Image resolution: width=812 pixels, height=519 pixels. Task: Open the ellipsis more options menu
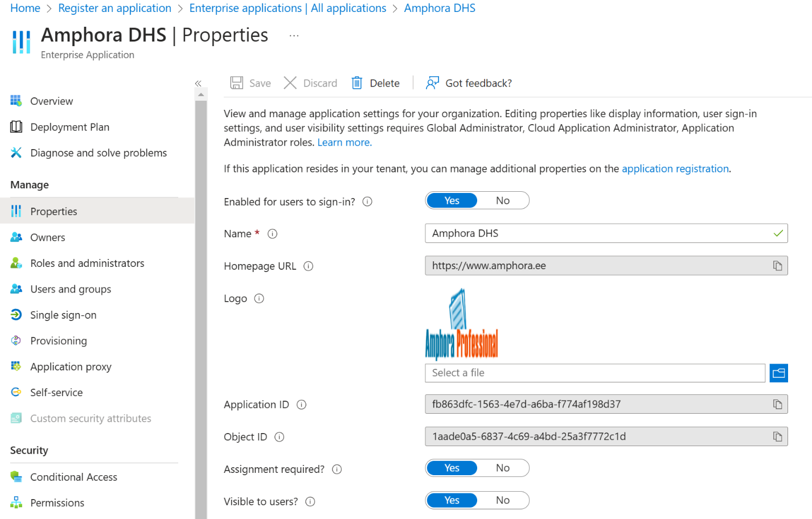click(x=294, y=35)
